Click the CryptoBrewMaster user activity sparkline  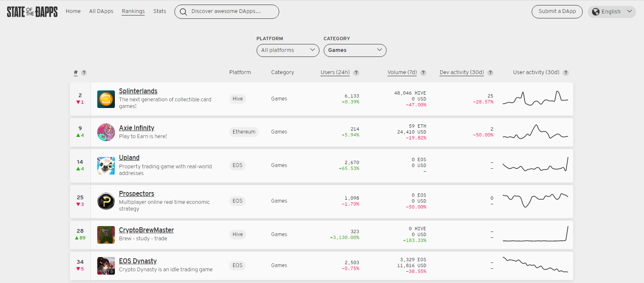coord(535,234)
